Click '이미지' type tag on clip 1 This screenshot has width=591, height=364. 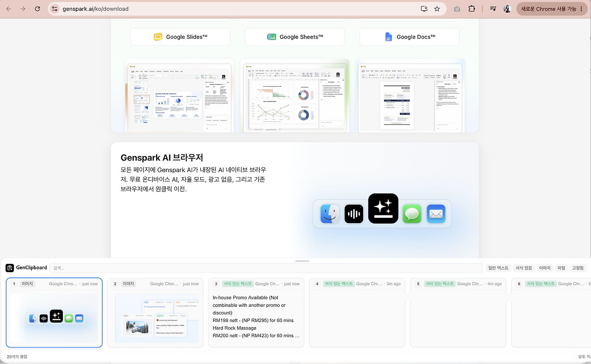[26, 284]
